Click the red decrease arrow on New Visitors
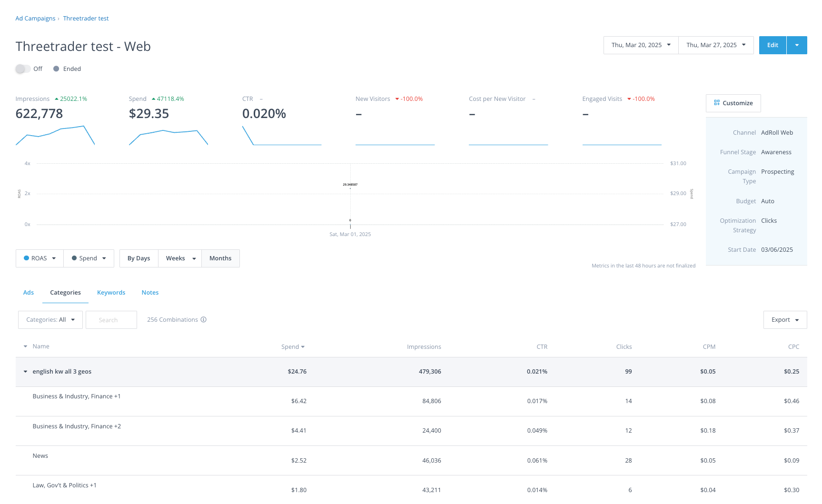Viewport: 822px width, 504px height. (397, 99)
